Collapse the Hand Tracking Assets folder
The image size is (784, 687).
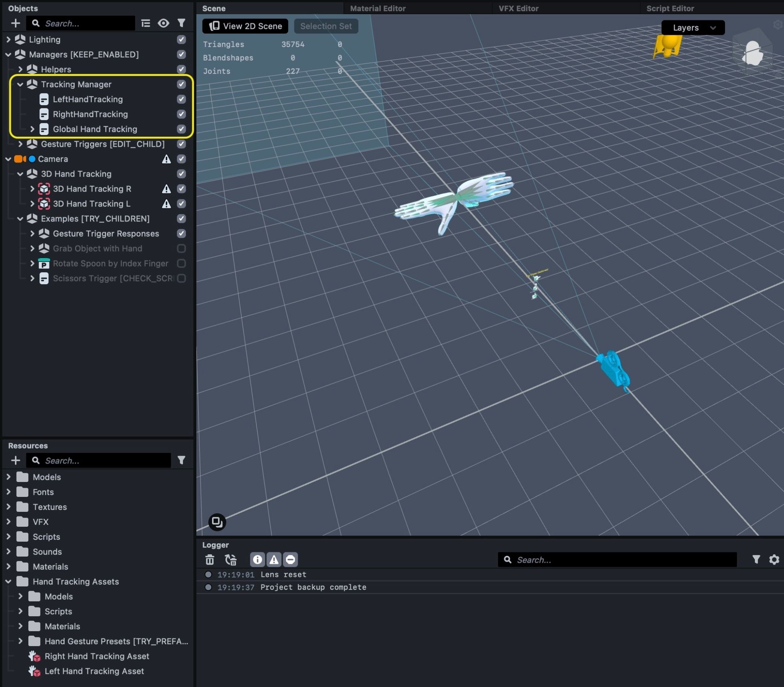point(8,582)
